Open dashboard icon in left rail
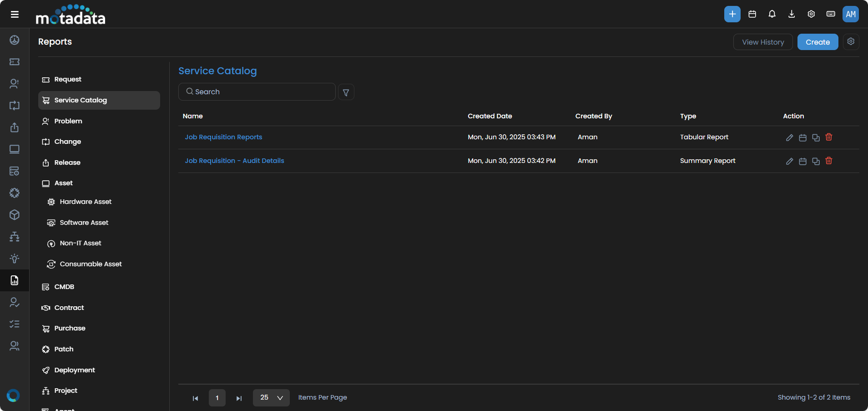The width and height of the screenshot is (868, 411). (x=15, y=40)
